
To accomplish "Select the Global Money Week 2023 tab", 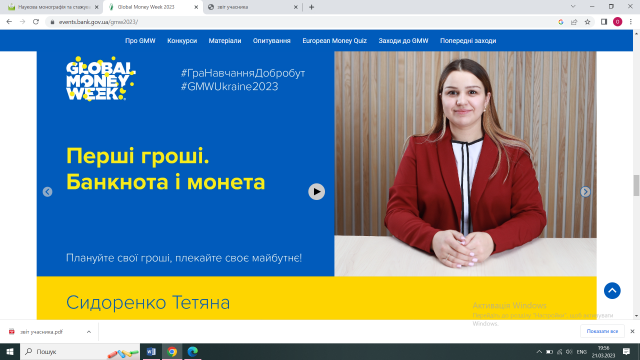I will [x=152, y=7].
